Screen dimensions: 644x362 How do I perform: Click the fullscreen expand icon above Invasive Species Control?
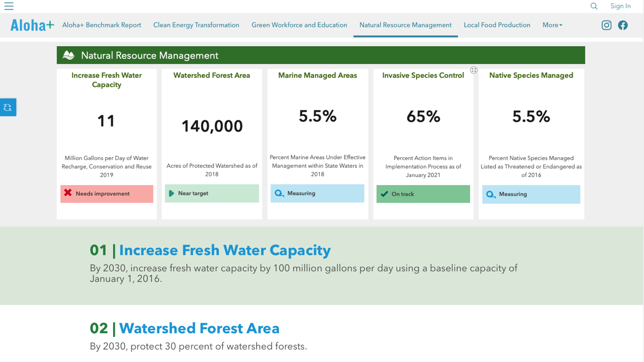pyautogui.click(x=474, y=70)
